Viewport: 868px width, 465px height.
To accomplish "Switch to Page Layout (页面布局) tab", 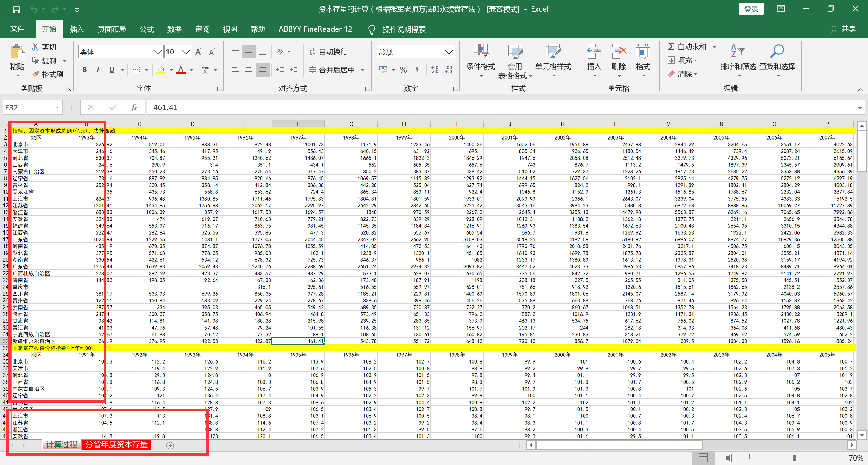I will click(x=112, y=29).
